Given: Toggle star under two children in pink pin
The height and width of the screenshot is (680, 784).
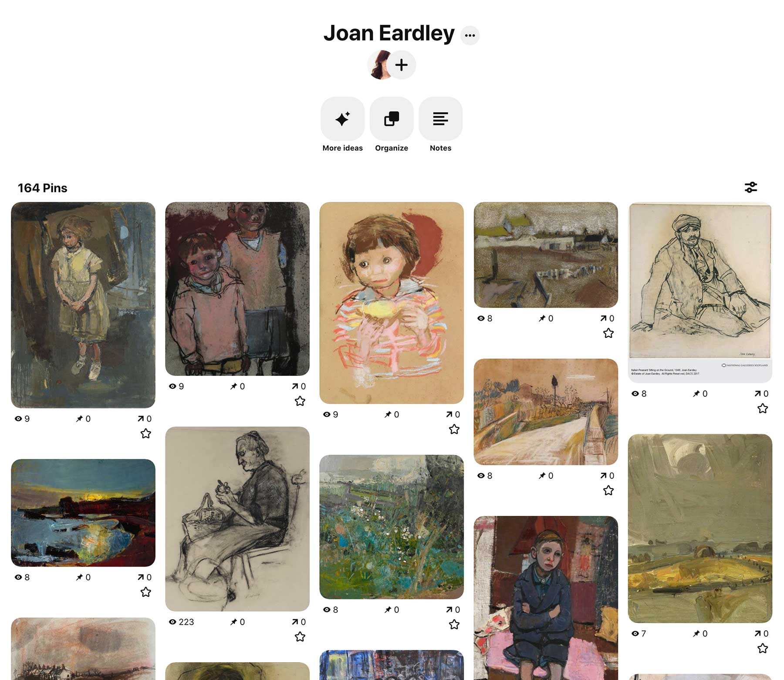Looking at the screenshot, I should click(x=300, y=401).
